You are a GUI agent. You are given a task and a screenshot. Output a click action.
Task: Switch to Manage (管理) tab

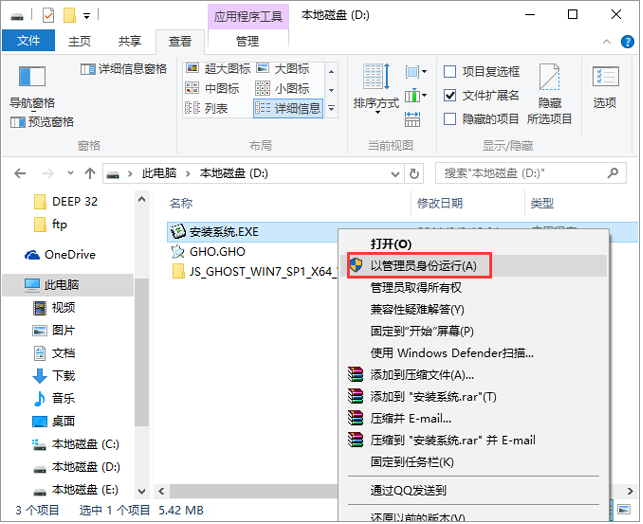click(248, 41)
